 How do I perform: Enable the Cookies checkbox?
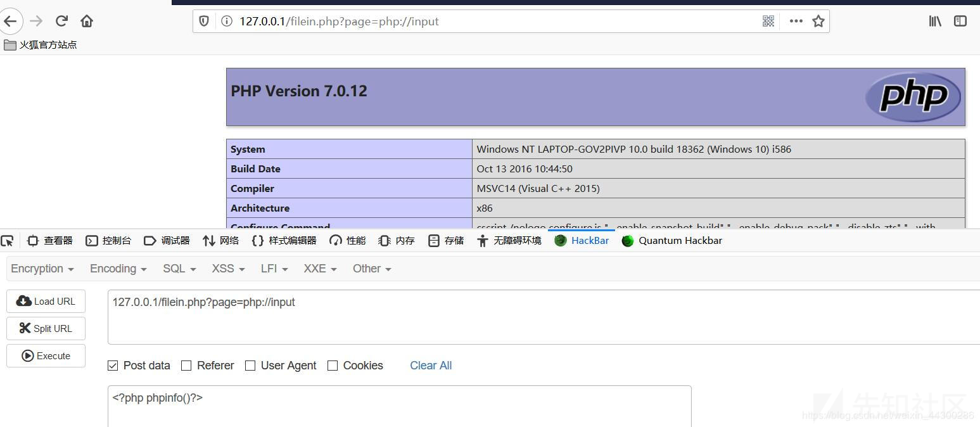coord(333,366)
